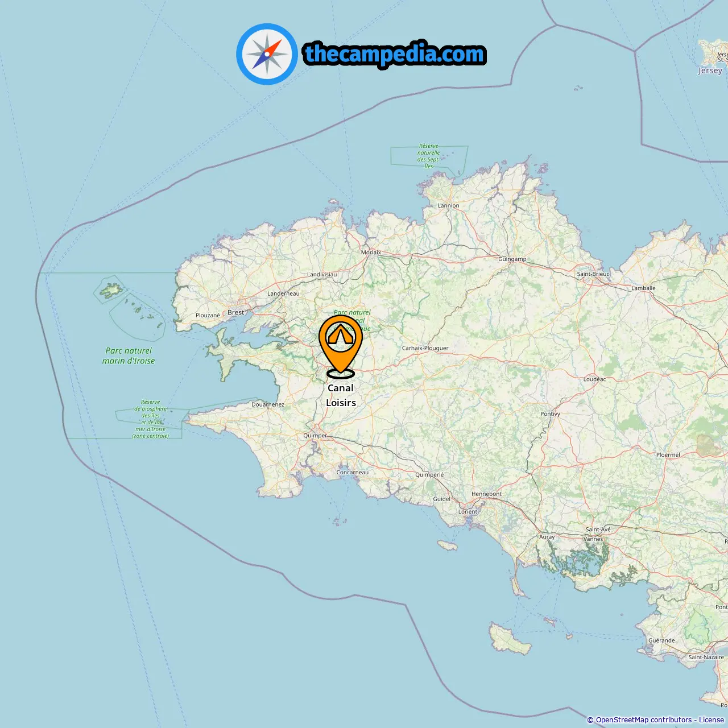
Task: Click the Vannes city label
Action: pos(593,539)
